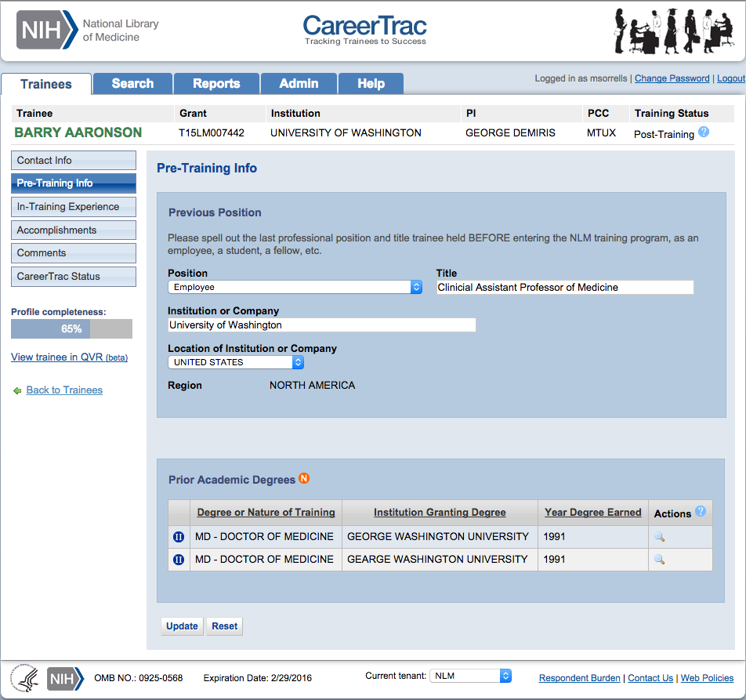The image size is (746, 700).
Task: Sort by Institution Granting Degree column
Action: point(440,513)
